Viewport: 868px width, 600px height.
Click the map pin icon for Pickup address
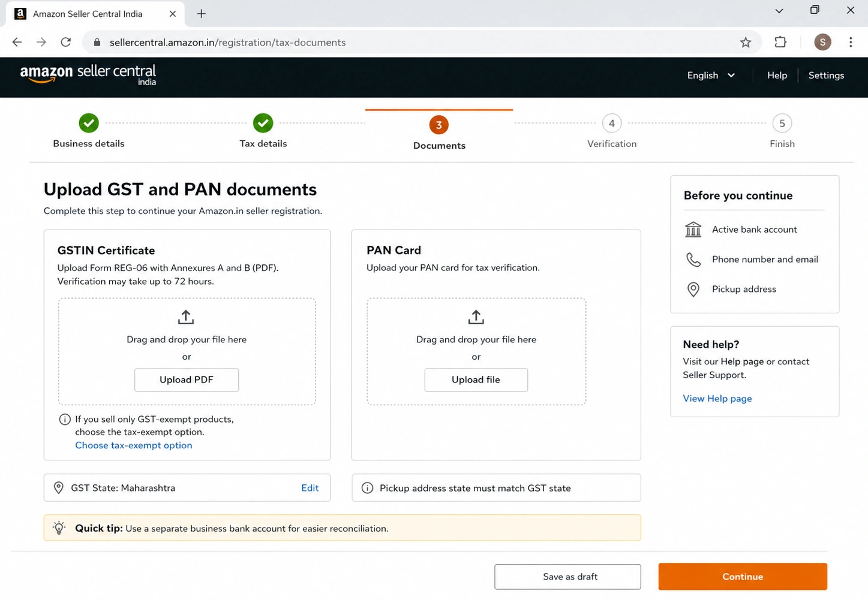click(x=693, y=290)
